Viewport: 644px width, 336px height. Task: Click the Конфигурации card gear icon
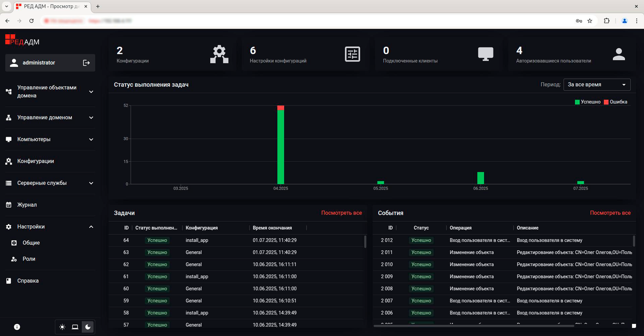[219, 54]
